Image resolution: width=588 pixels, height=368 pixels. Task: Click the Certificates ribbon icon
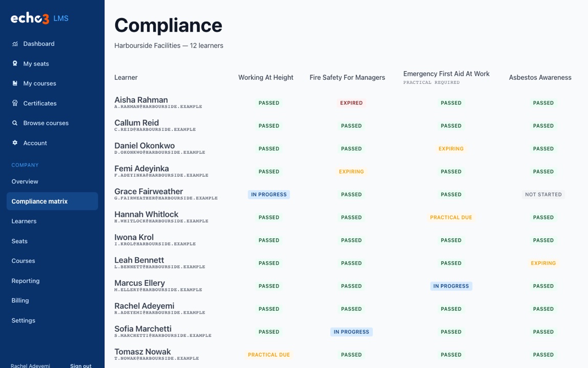point(15,103)
